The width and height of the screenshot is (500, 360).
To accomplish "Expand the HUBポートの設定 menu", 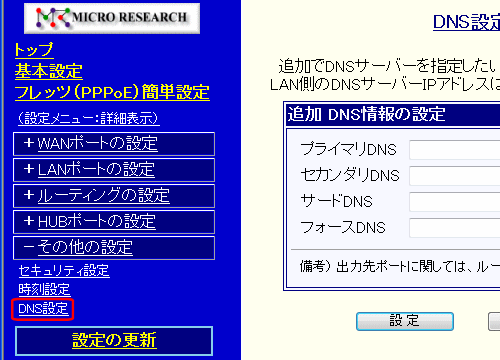I will point(114,222).
